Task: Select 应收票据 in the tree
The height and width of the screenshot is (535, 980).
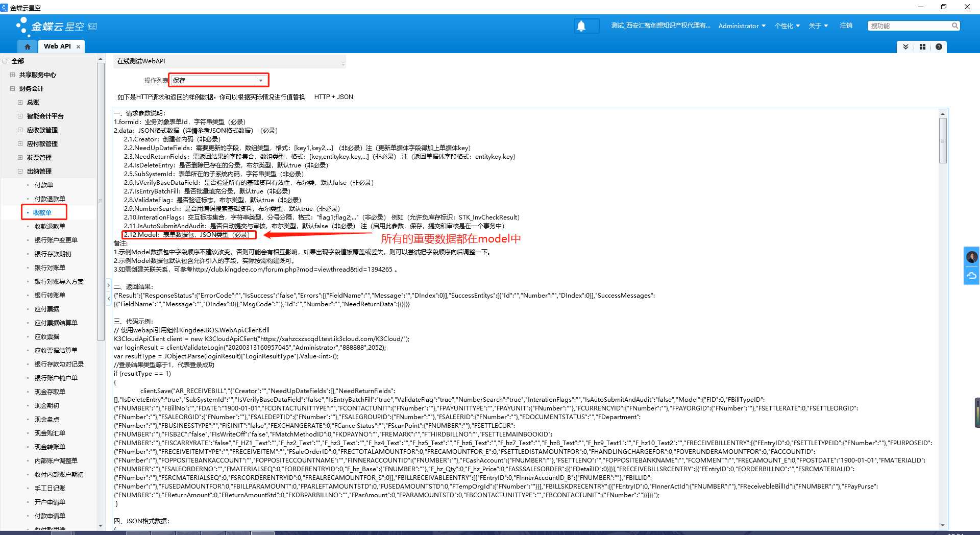Action: 46,336
